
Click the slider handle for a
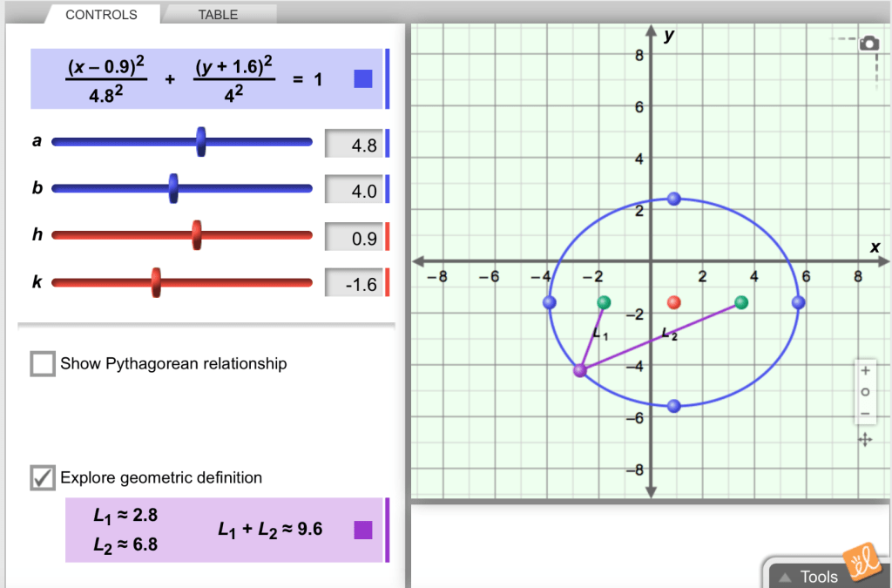[x=201, y=141]
